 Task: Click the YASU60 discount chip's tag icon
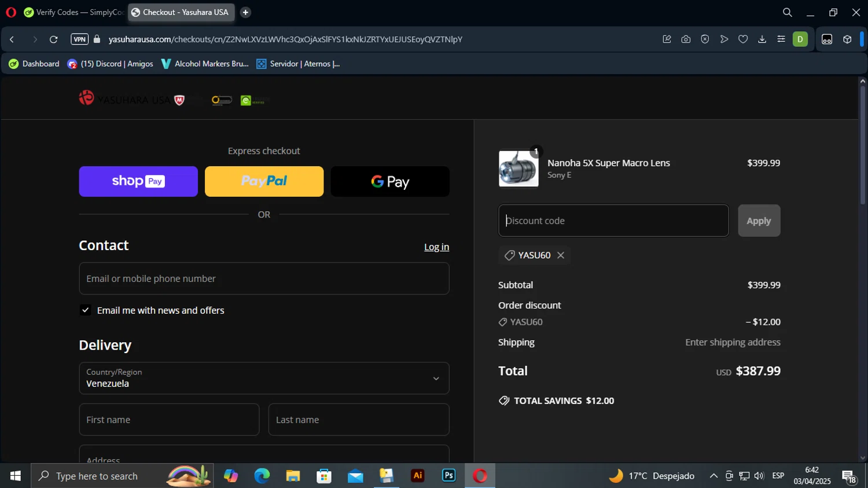pyautogui.click(x=509, y=255)
